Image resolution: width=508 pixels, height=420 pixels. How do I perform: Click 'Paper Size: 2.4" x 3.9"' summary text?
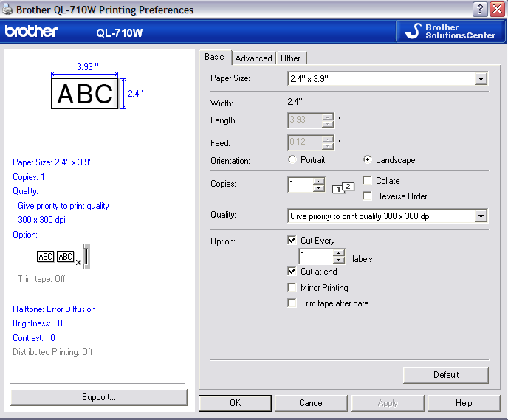tap(53, 162)
